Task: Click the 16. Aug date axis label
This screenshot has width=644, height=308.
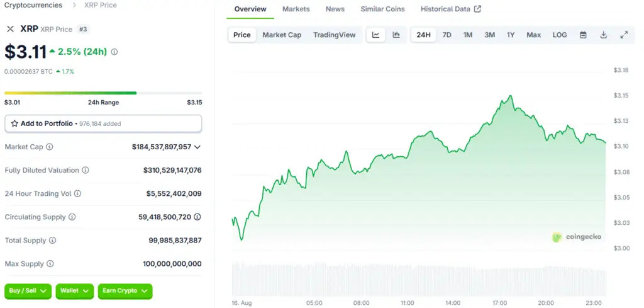Action: [242, 304]
